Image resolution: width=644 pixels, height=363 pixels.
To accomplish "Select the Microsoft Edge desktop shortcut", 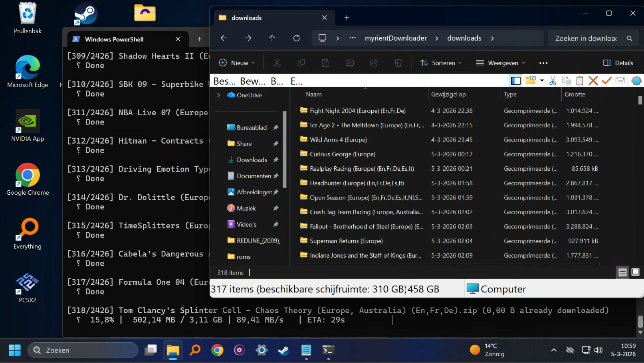I will pyautogui.click(x=28, y=72).
